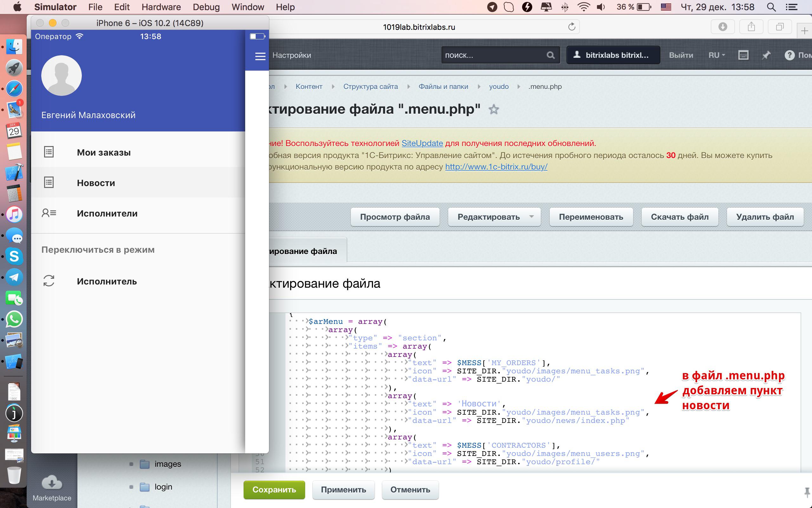Select the 'Редактирование файла' tab
Screen dimensions: 812x508
(x=308, y=251)
